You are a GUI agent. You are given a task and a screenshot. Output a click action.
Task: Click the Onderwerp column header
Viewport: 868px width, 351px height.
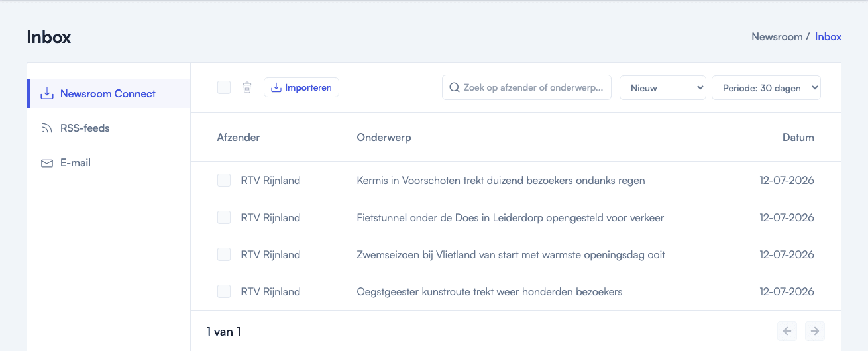tap(384, 138)
